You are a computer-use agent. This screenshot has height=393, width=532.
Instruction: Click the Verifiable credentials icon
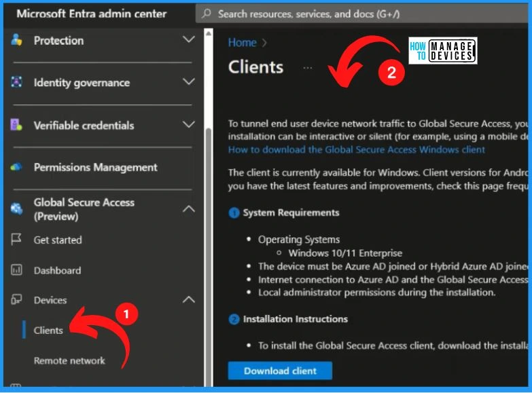16,125
